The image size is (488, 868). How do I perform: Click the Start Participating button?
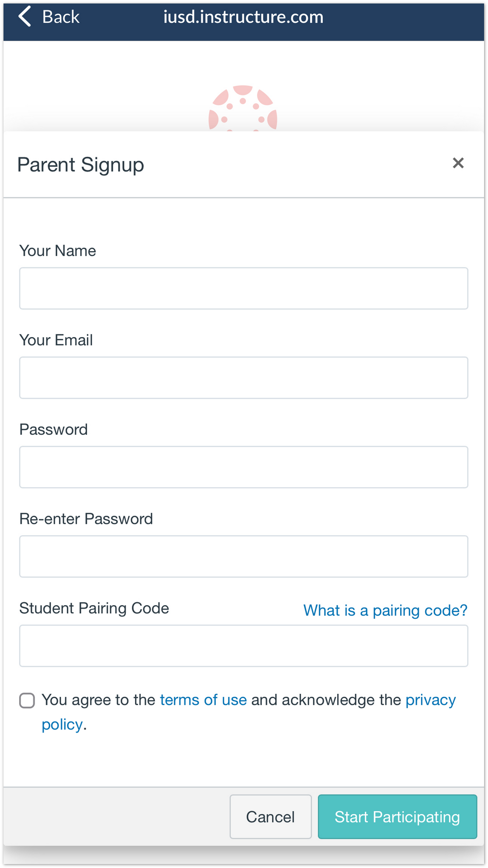point(397,816)
